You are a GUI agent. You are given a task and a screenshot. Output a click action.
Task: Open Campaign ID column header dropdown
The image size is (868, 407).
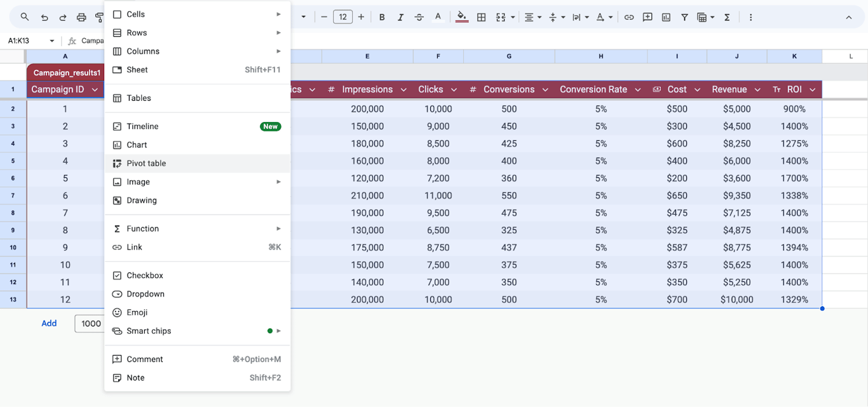point(95,90)
